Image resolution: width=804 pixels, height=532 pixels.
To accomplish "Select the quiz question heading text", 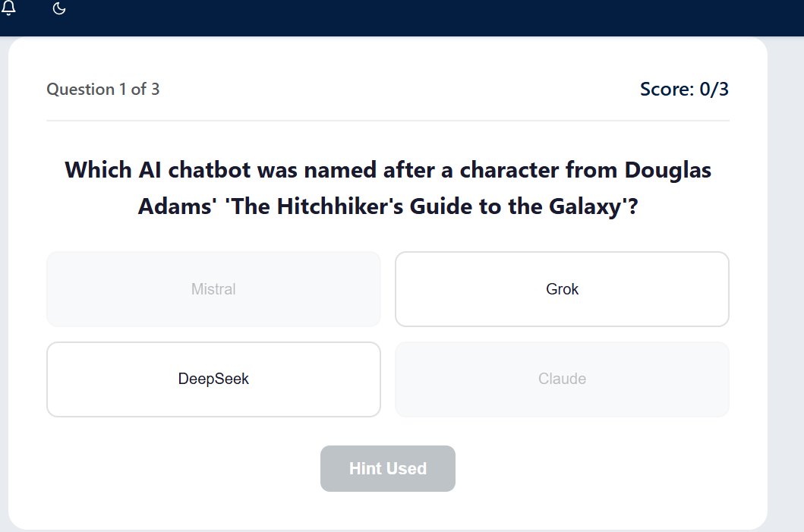I will tap(388, 188).
